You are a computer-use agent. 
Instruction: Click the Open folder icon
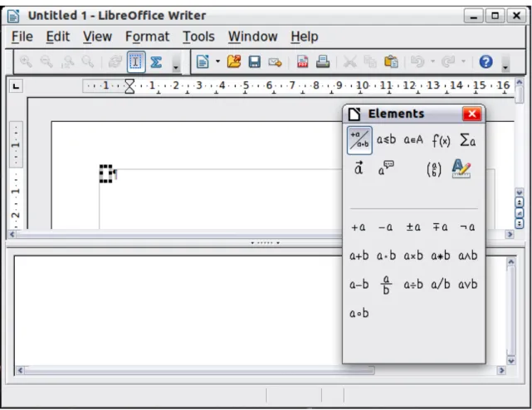coord(234,61)
